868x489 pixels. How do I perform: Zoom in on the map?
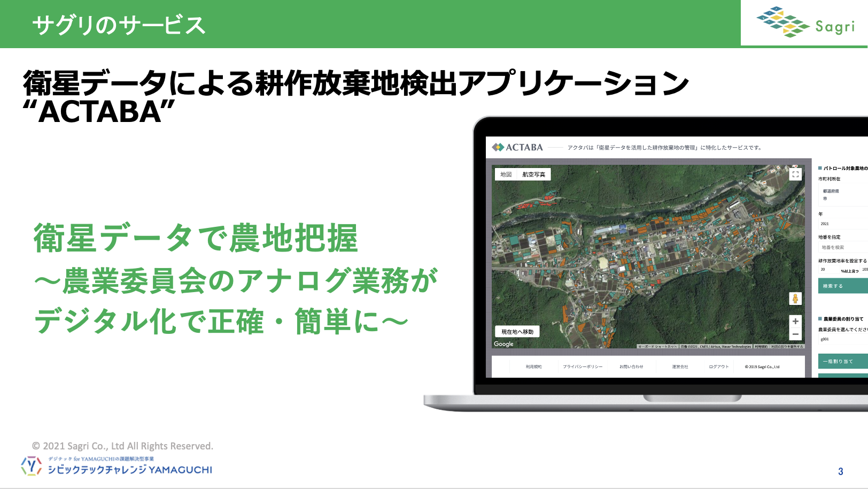click(x=795, y=321)
